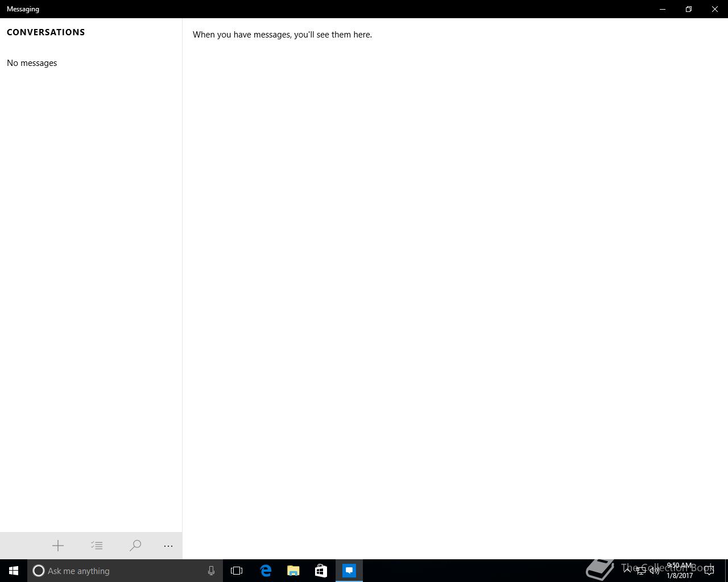The image size is (728, 582).
Task: Activate the Cortana microphone icon
Action: click(x=211, y=571)
